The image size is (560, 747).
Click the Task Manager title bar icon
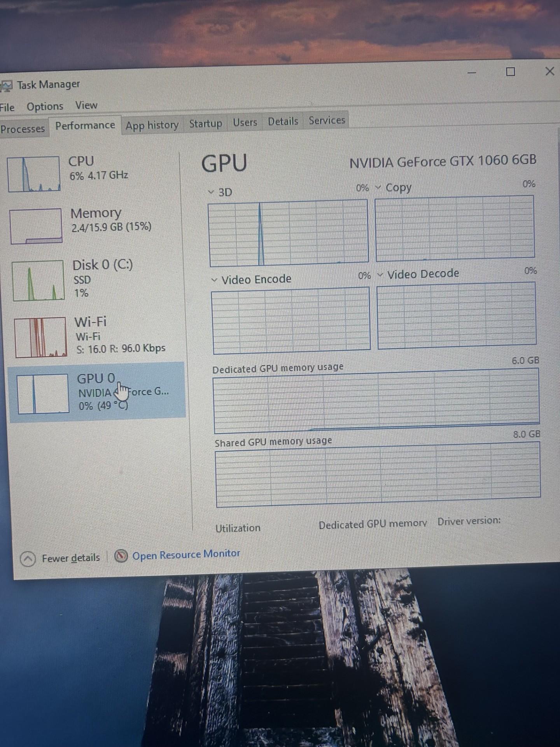[6, 86]
